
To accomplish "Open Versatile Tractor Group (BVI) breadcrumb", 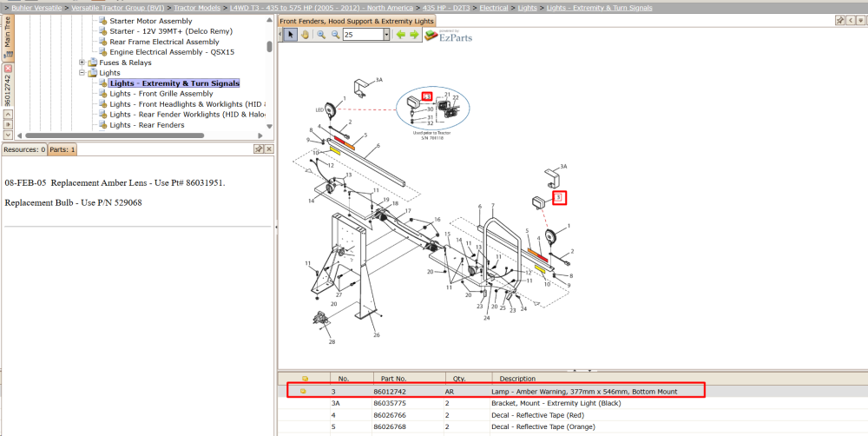I will 118,8.
